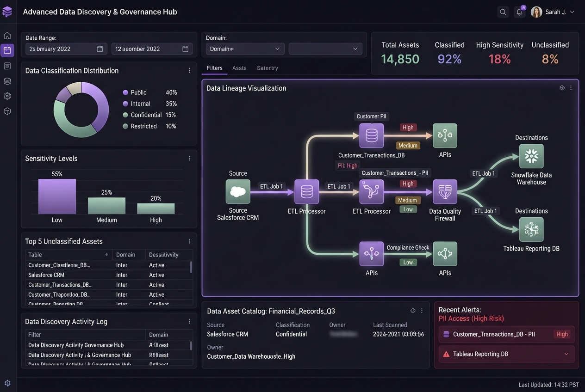This screenshot has height=392, width=585.
Task: Click the Total Assets 14,850 metric
Action: pos(400,53)
